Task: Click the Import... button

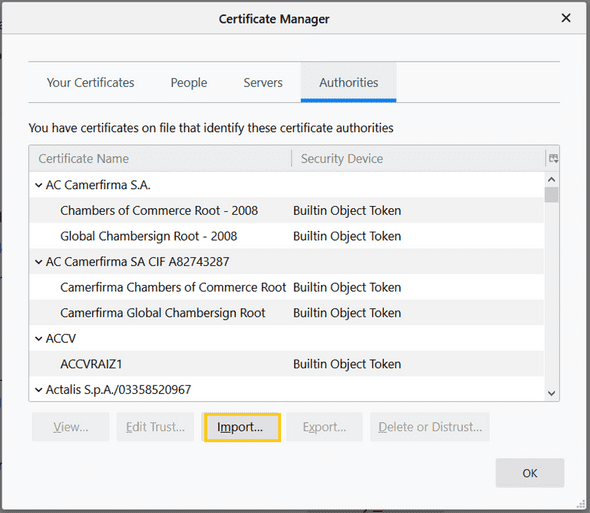Action: pos(242,427)
